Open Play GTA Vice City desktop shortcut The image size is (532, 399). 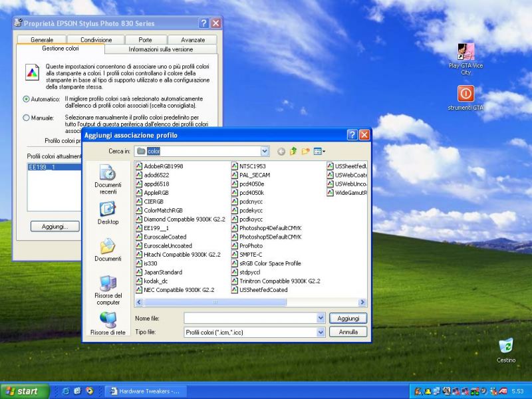point(466,59)
